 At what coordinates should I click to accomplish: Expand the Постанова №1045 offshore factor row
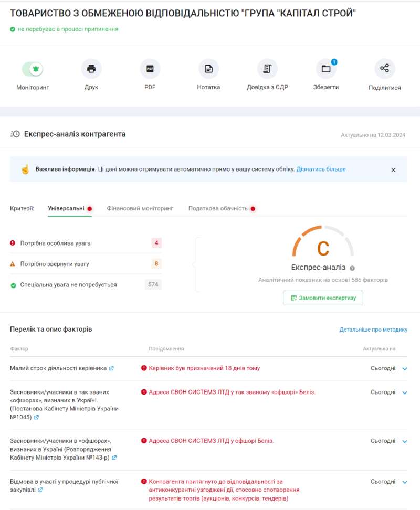click(x=405, y=393)
